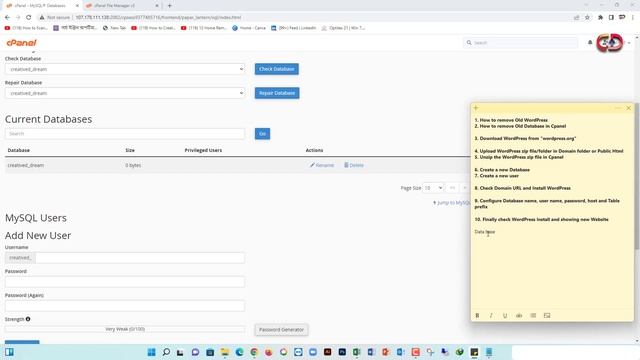The height and width of the screenshot is (360, 640).
Task: Open a new browser tab with plus button
Action: pyautogui.click(x=170, y=6)
